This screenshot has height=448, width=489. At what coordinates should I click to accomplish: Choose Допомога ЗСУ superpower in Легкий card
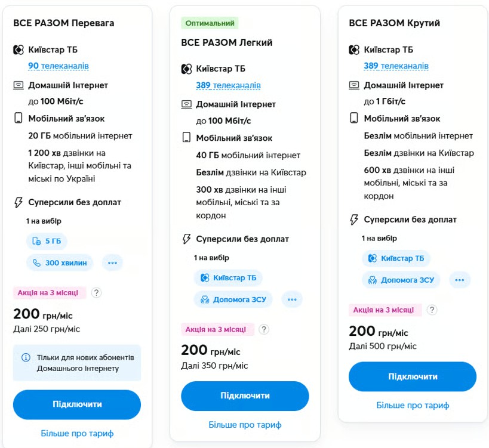(233, 299)
